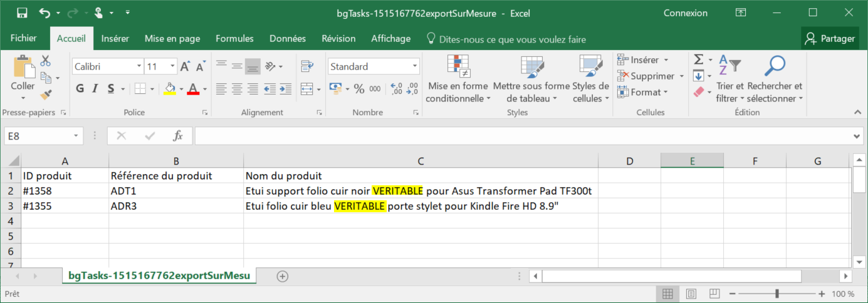Save the workbook with the floppy icon

click(22, 13)
